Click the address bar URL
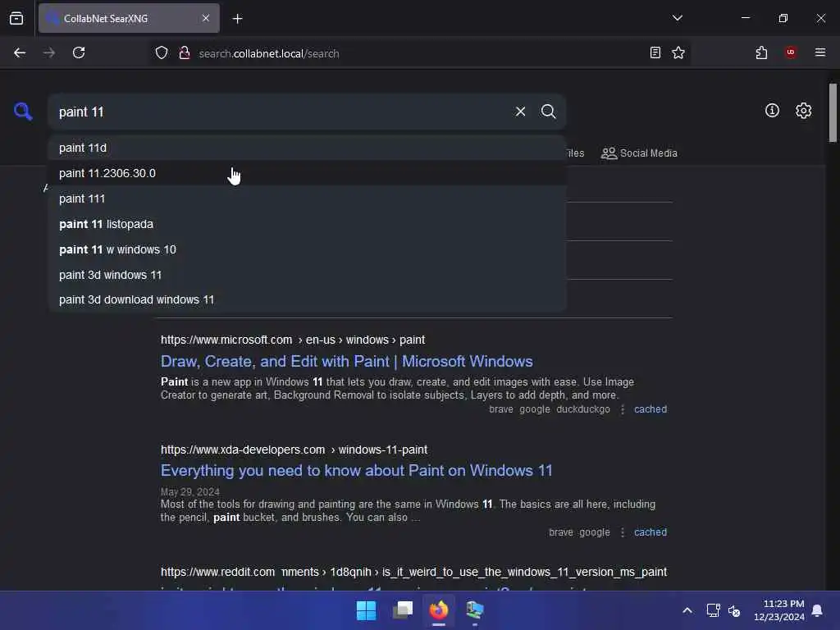Image resolution: width=840 pixels, height=630 pixels. point(268,53)
